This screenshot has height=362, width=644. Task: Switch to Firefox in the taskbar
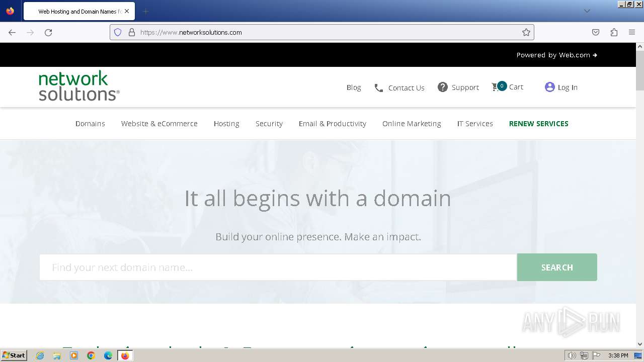pyautogui.click(x=125, y=355)
